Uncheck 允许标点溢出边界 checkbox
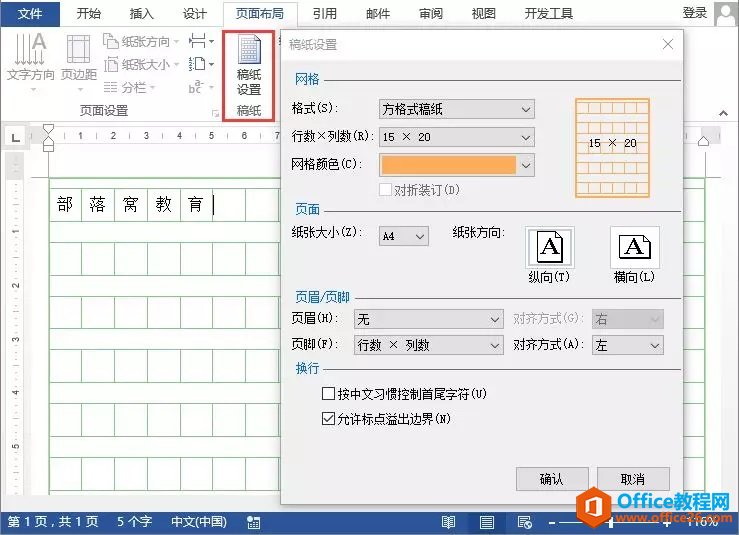Screen dimensions: 739x535 point(328,419)
